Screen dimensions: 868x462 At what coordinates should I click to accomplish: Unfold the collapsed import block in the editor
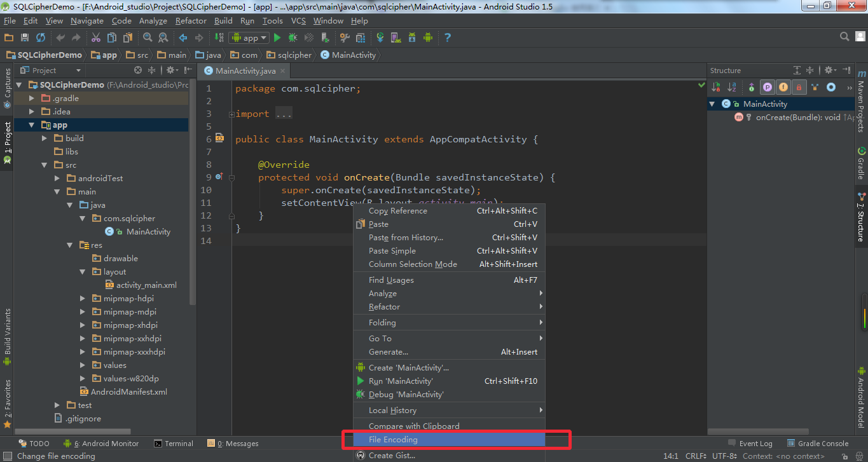231,114
